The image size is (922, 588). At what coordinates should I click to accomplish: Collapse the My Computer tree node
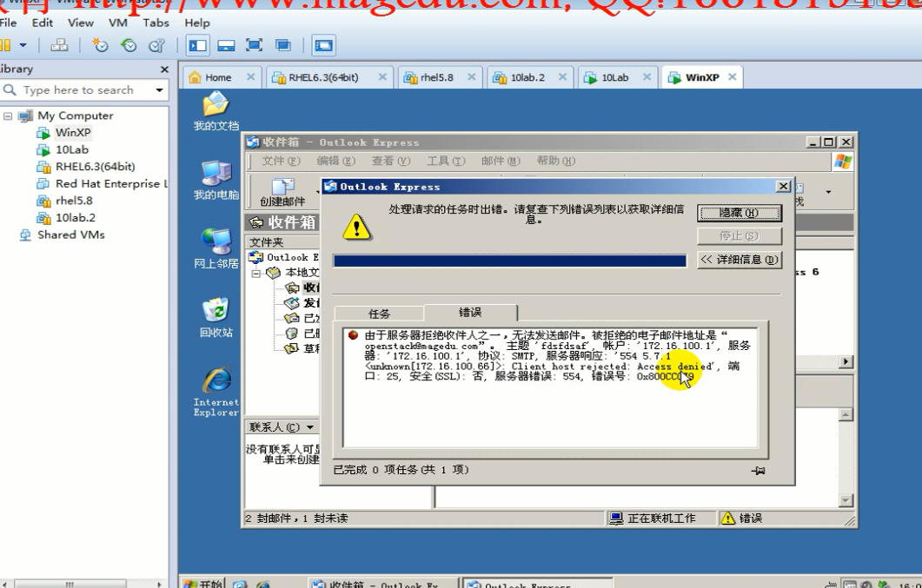click(x=8, y=116)
